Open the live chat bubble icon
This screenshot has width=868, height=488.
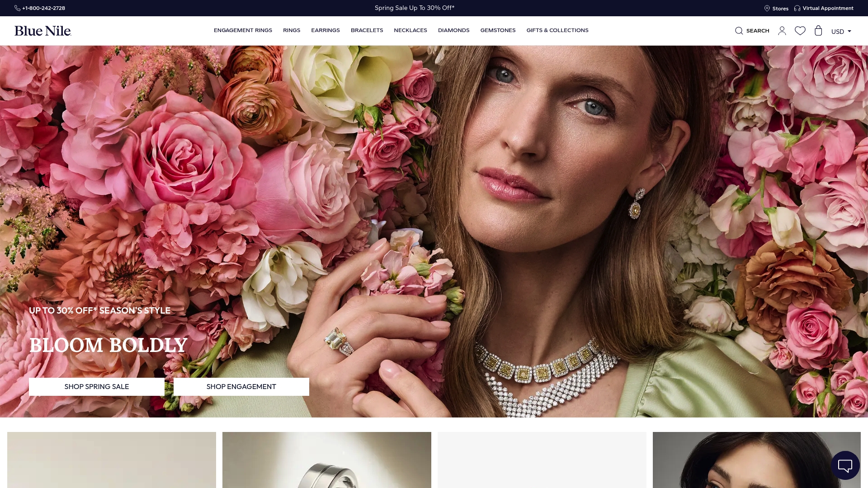pyautogui.click(x=845, y=465)
